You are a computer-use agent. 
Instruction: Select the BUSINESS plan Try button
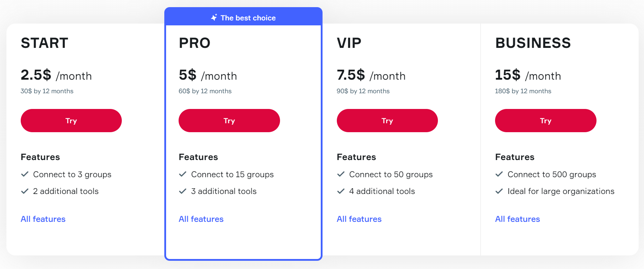pyautogui.click(x=545, y=121)
